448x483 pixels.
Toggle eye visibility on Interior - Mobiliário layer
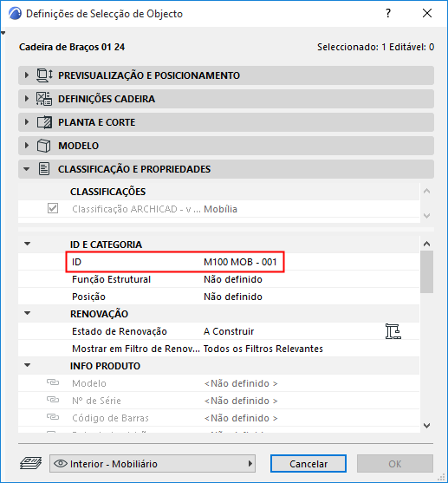(61, 463)
